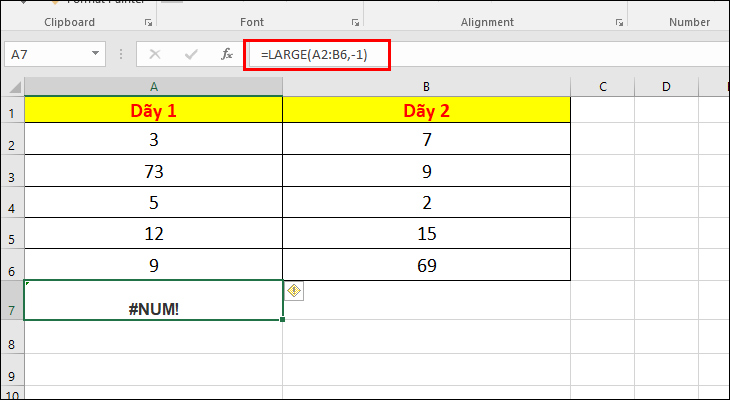
Task: Select column B header
Action: 427,87
